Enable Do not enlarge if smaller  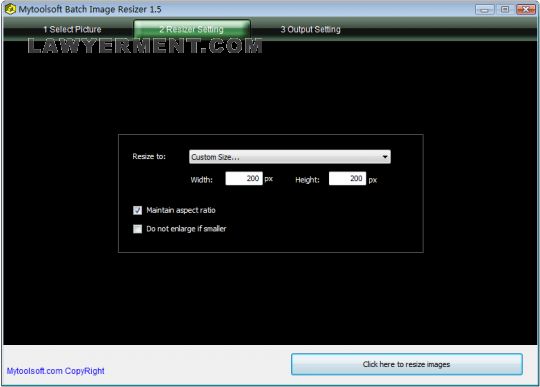pyautogui.click(x=137, y=229)
